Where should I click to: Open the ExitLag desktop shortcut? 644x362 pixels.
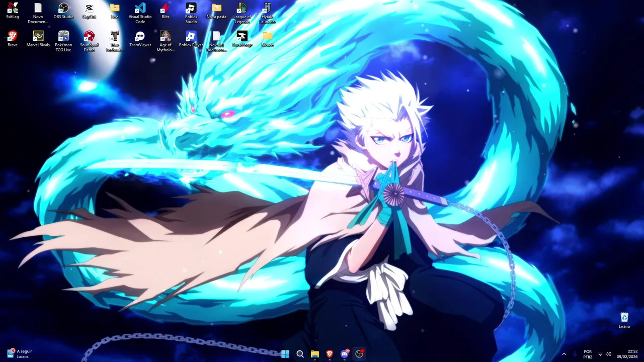(13, 11)
